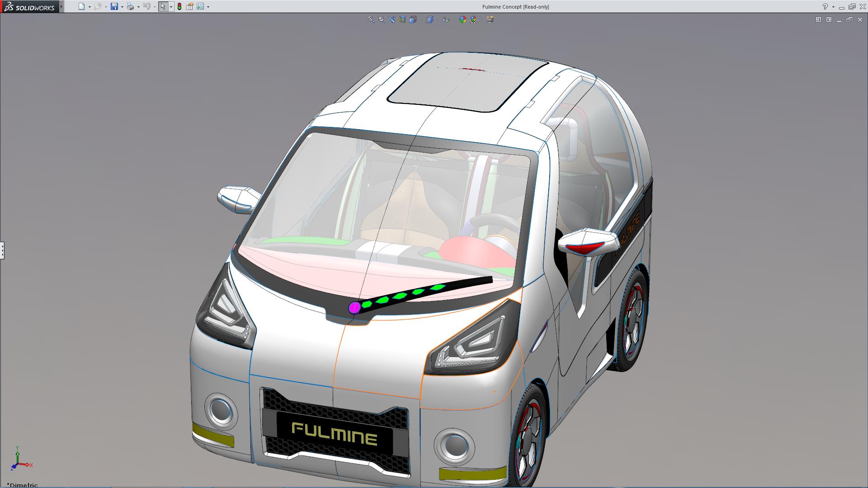Expand the Save button dropdown arrow

pyautogui.click(x=122, y=7)
